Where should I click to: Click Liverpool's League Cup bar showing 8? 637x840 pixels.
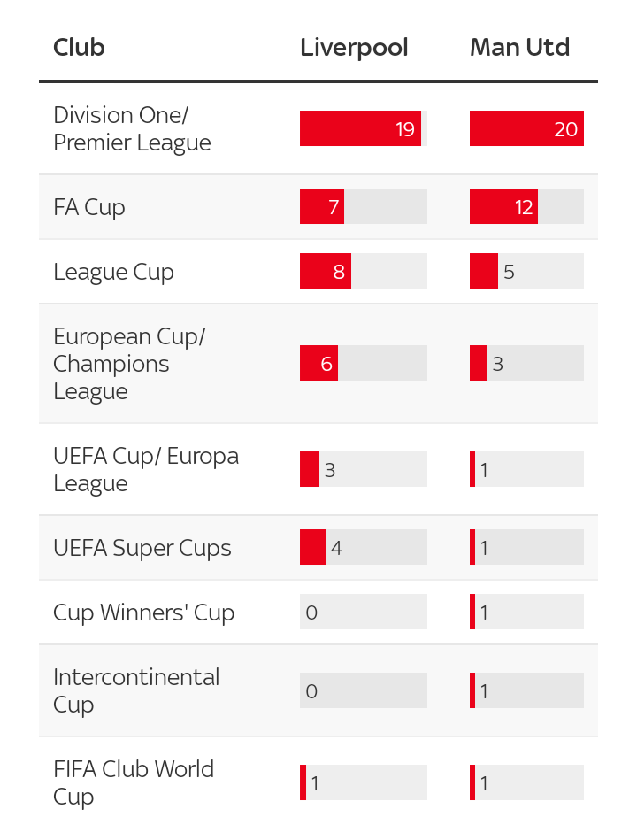coord(326,272)
